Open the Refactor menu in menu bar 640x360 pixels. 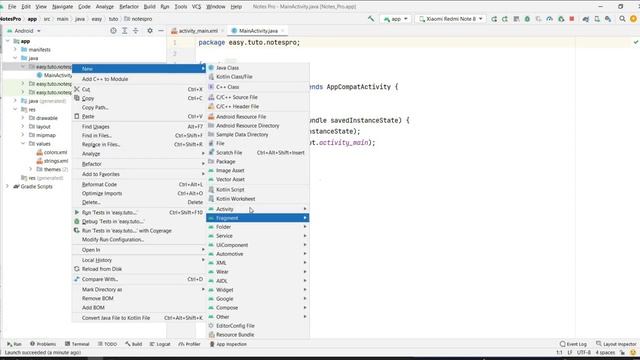click(x=129, y=7)
